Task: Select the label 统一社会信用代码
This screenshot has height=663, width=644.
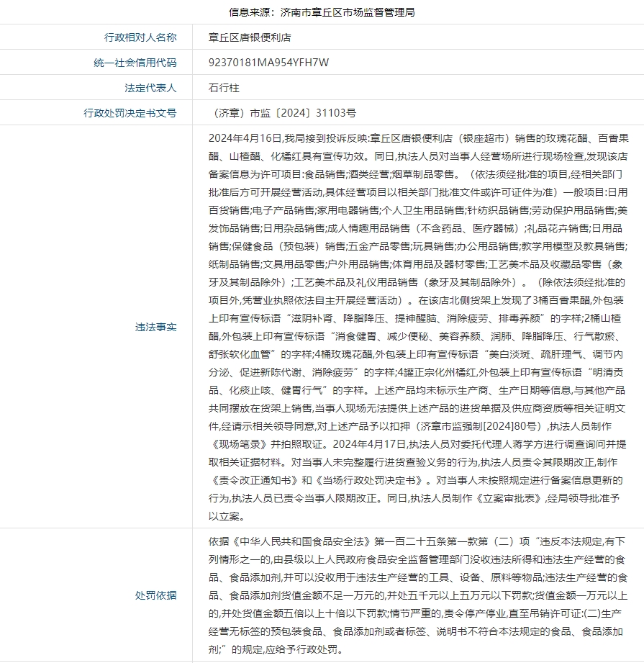Action: coord(135,63)
